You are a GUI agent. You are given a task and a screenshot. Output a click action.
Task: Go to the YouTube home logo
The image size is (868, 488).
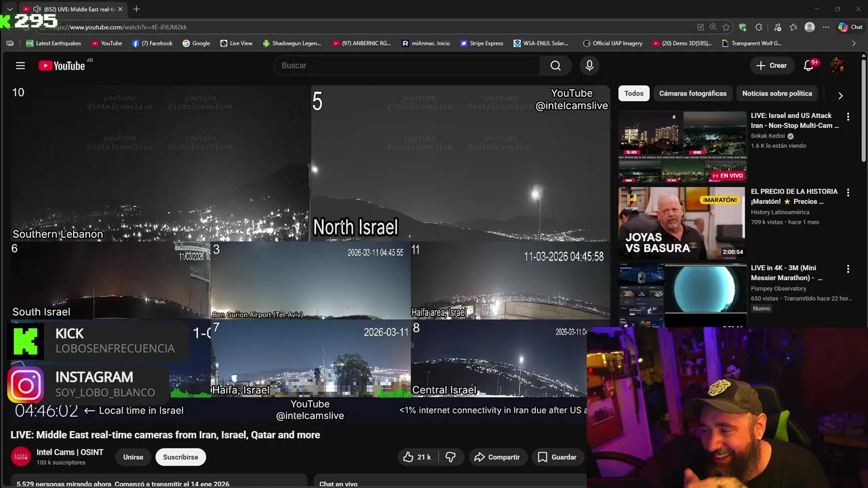pos(61,66)
